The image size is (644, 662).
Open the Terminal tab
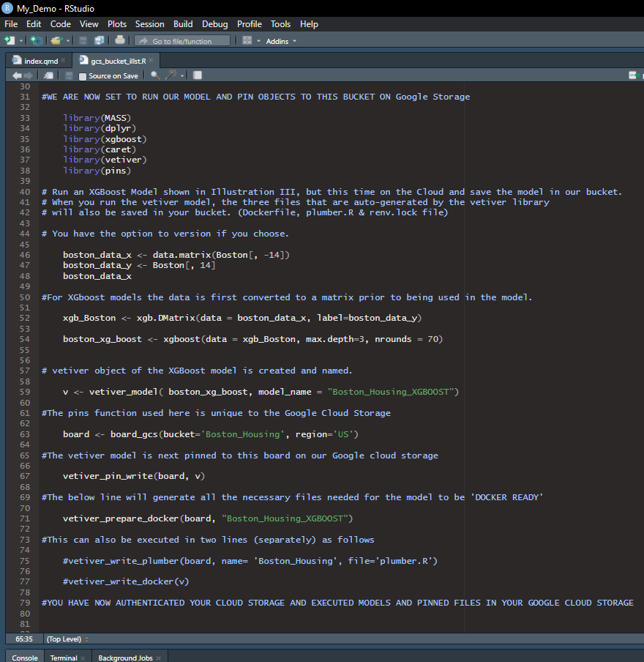pyautogui.click(x=64, y=658)
